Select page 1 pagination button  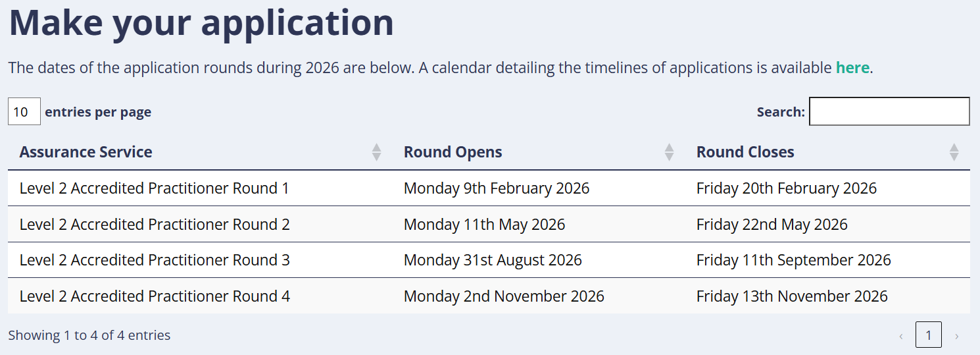(x=928, y=335)
